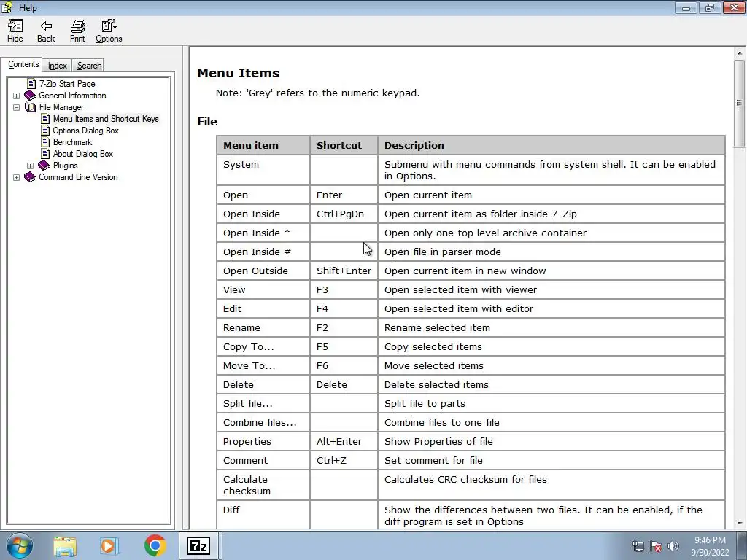
Task: Click the 'Copy To...' table cell
Action: (263, 346)
